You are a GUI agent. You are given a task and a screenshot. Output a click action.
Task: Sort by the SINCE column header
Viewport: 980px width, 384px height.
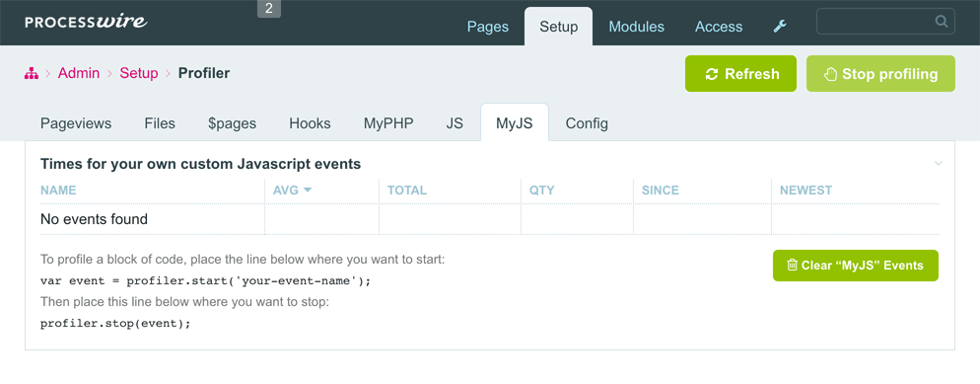tap(660, 191)
